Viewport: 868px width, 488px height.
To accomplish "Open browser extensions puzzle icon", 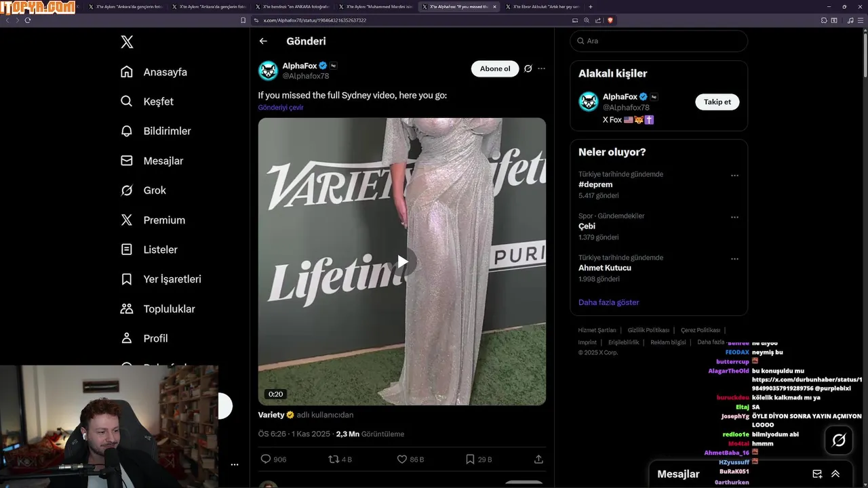I will (824, 20).
